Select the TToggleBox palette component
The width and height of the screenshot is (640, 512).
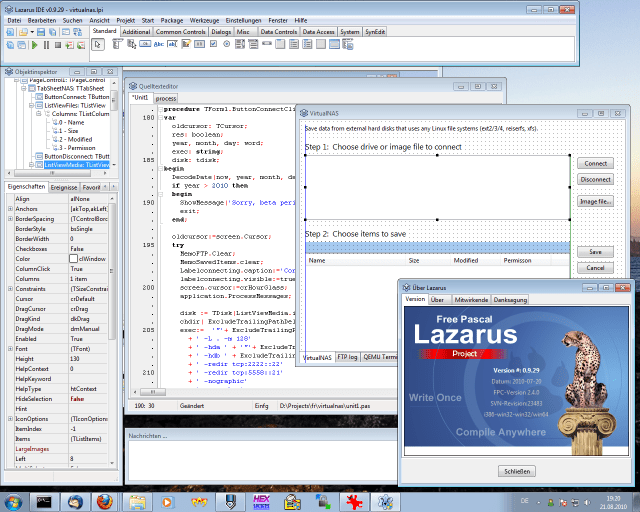pyautogui.click(x=199, y=44)
